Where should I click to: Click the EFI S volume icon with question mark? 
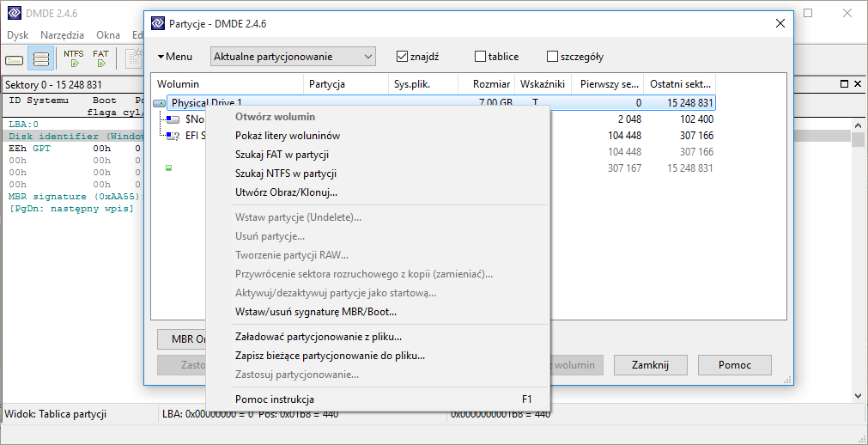pyautogui.click(x=173, y=136)
